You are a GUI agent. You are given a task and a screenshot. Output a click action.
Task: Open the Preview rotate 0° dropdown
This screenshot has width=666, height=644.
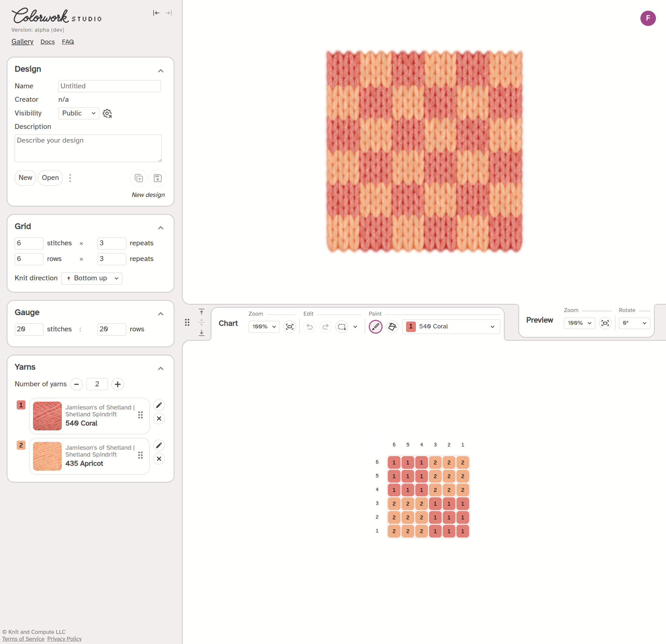tap(634, 323)
